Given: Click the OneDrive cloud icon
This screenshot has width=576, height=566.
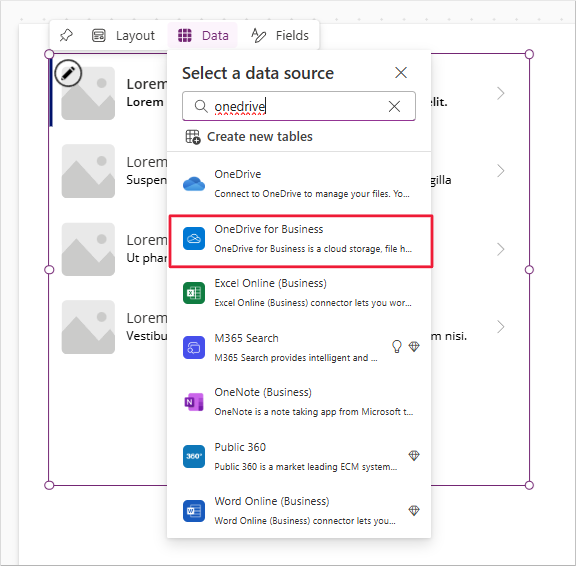Looking at the screenshot, I should tap(194, 184).
